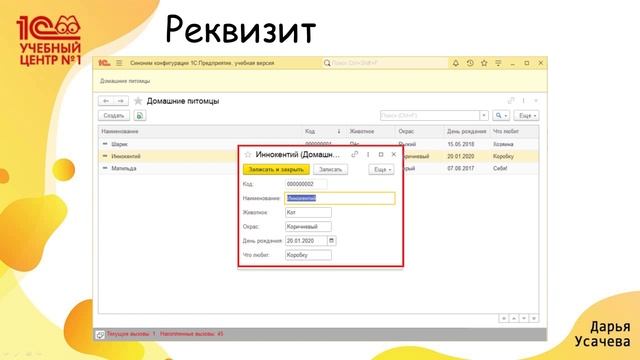640x360 pixels.
Task: Close the Иннокентий dialog
Action: coord(393,154)
